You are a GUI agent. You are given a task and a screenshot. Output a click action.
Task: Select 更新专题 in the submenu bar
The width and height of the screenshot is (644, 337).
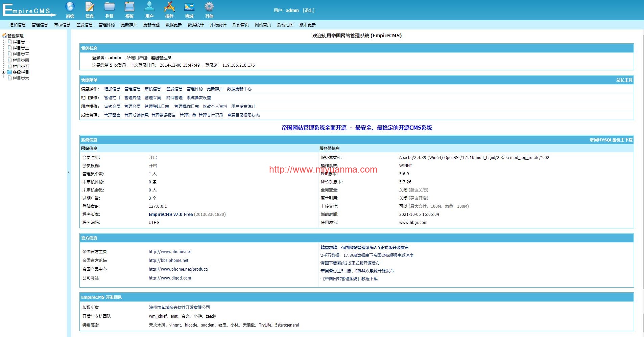click(x=151, y=25)
